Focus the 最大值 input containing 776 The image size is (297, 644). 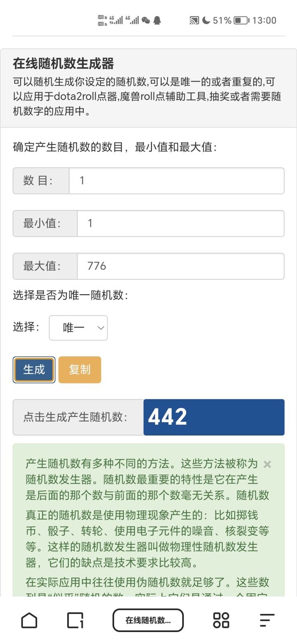[x=180, y=266]
